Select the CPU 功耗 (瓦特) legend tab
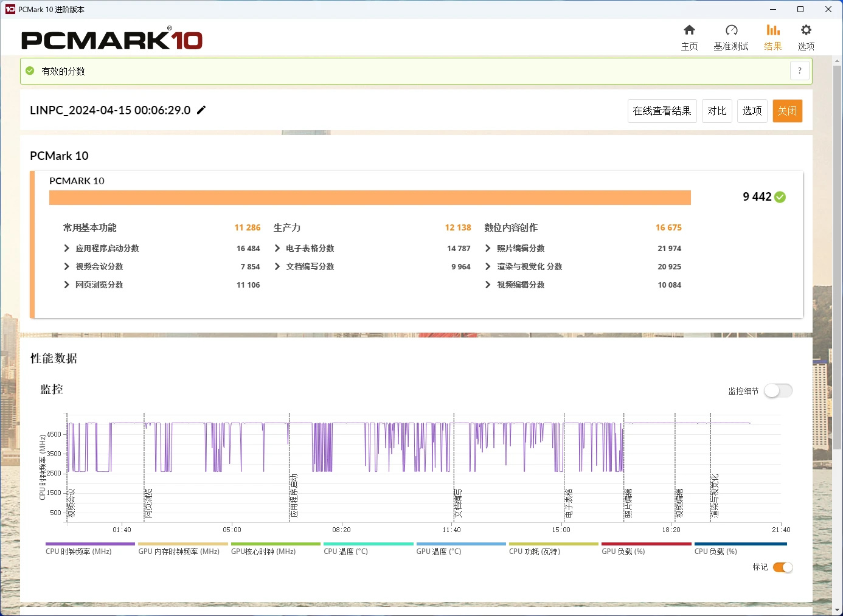The image size is (843, 616). [x=553, y=549]
